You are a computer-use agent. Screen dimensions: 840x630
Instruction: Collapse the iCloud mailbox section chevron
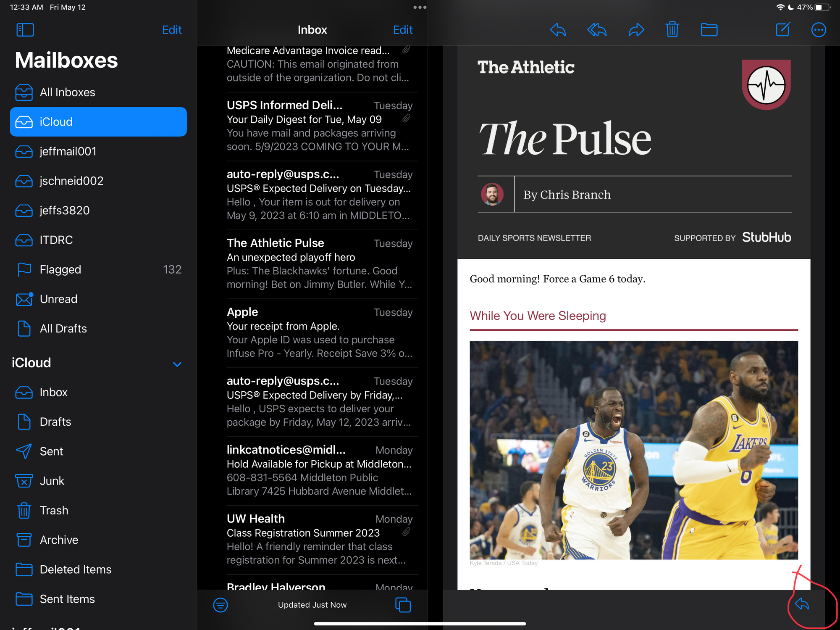[177, 364]
